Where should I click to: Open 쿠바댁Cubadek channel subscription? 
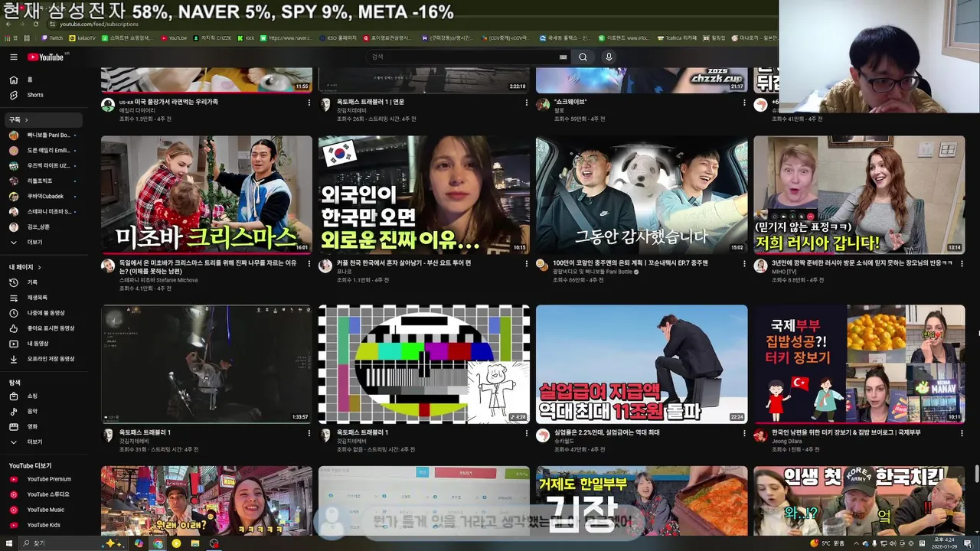[44, 197]
